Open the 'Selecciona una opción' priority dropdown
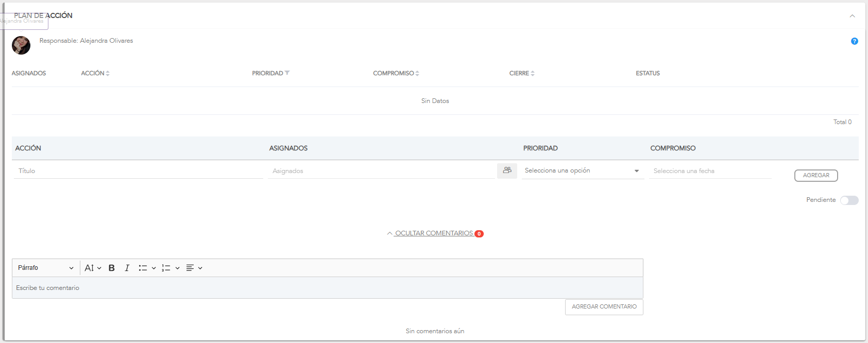 pos(582,171)
